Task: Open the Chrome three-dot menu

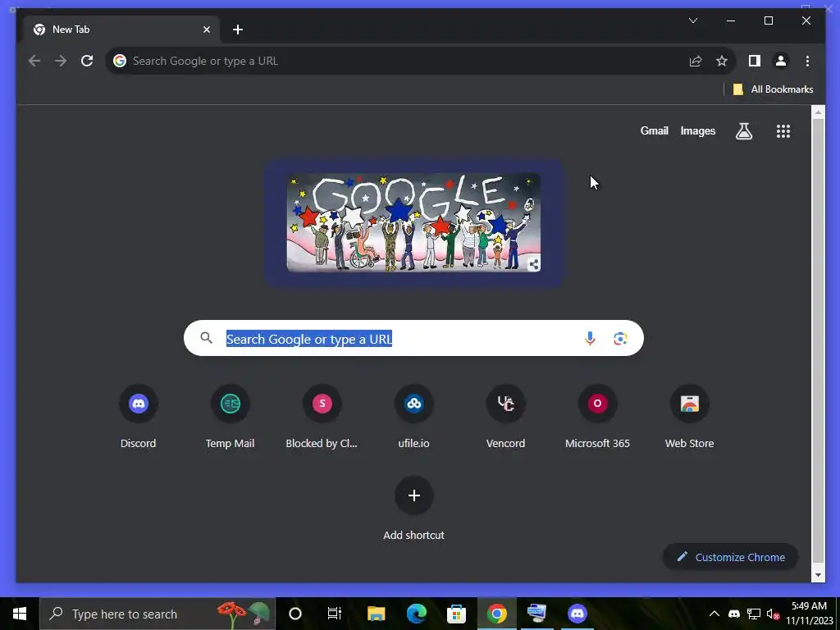Action: (807, 61)
